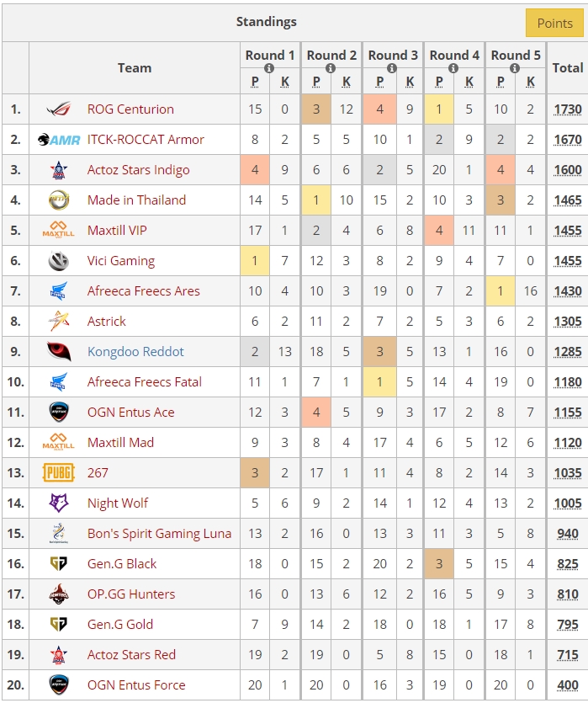
Task: Open the Astrick team link
Action: pos(107,321)
